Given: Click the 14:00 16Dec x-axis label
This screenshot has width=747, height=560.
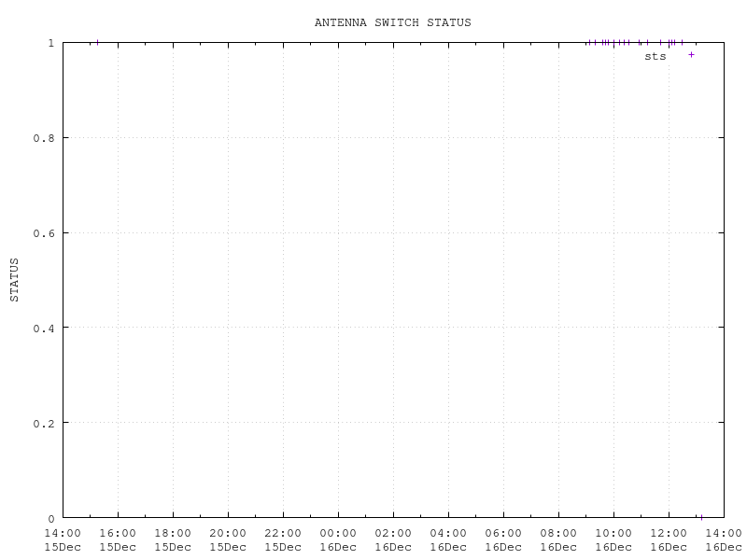Looking at the screenshot, I should (724, 540).
